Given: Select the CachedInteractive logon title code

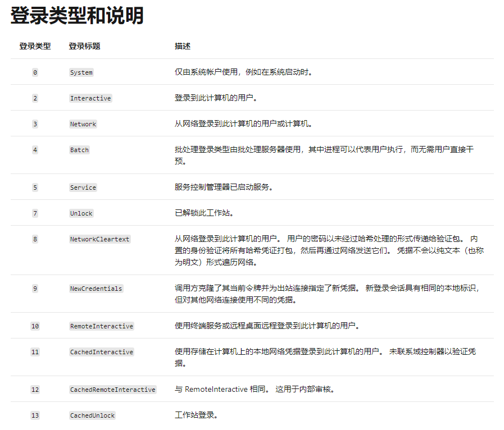Looking at the screenshot, I should [x=102, y=353].
